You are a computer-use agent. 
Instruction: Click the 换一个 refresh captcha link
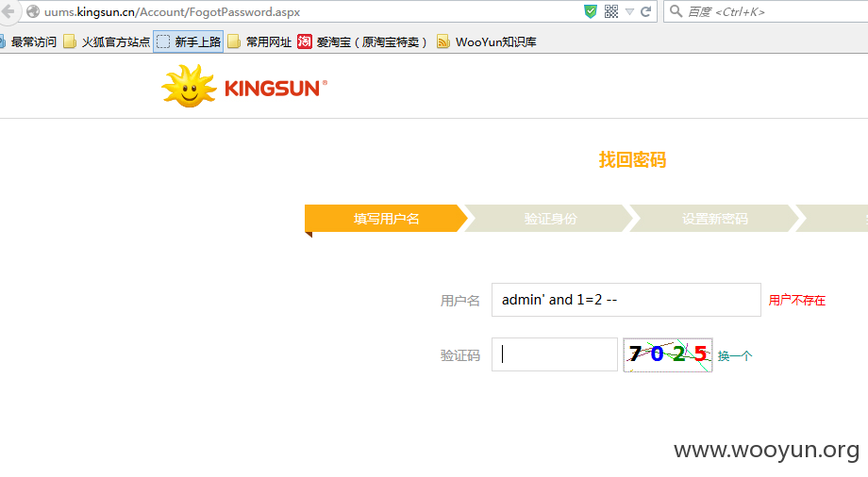735,355
